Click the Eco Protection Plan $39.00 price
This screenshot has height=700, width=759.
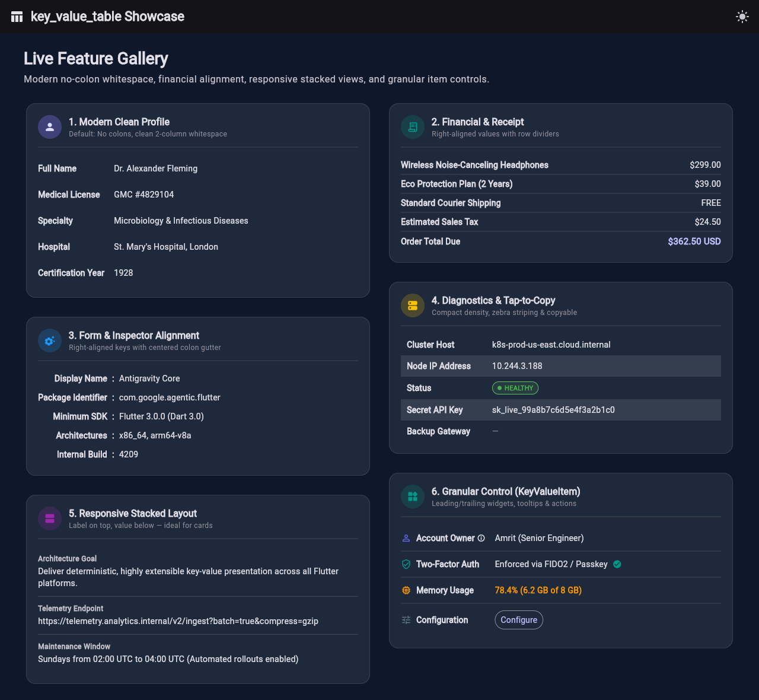pyautogui.click(x=708, y=184)
